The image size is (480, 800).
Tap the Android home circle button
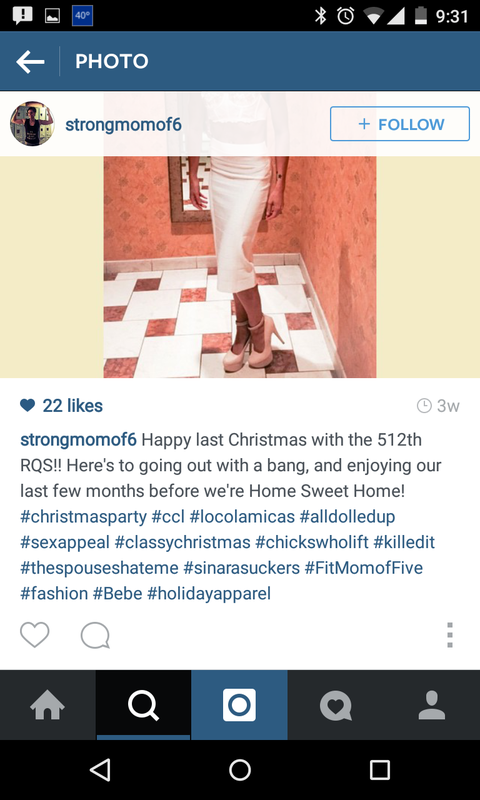240,770
